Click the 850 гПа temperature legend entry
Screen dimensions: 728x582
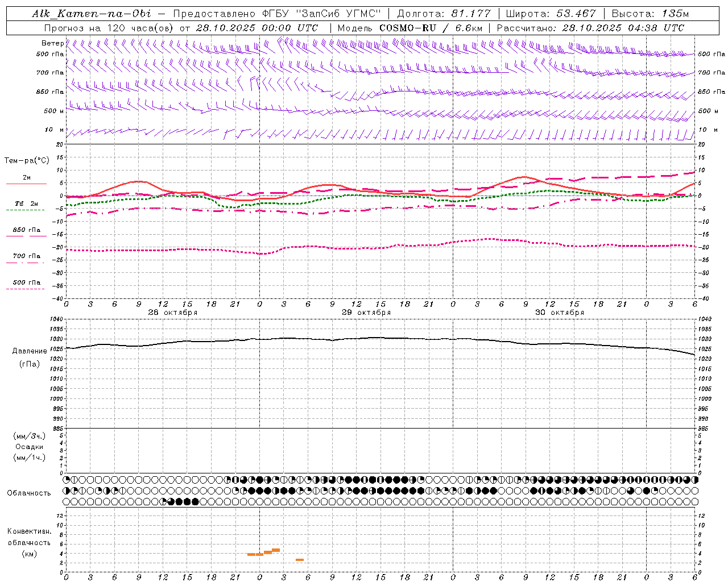(26, 230)
